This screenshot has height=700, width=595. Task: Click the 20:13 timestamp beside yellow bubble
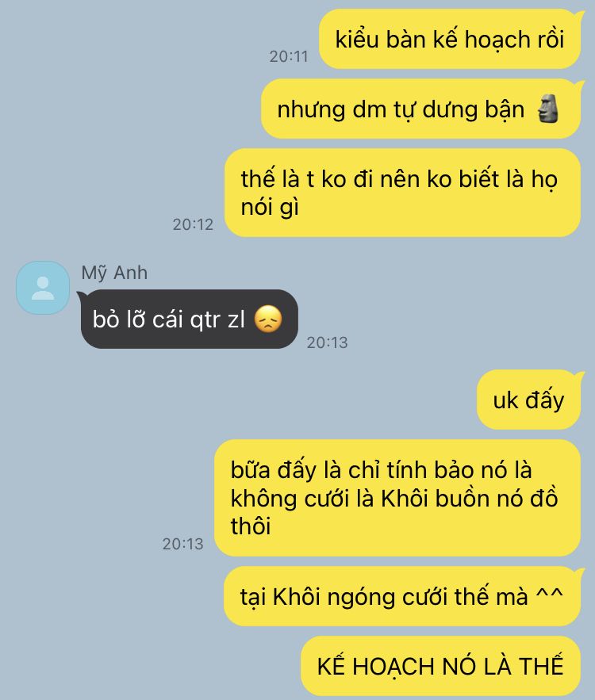coord(182,544)
